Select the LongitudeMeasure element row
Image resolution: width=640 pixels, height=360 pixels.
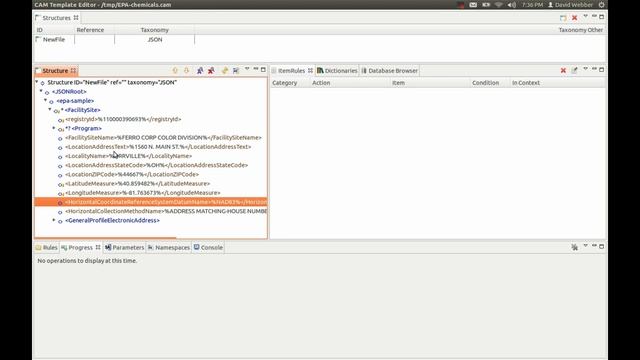click(142, 193)
